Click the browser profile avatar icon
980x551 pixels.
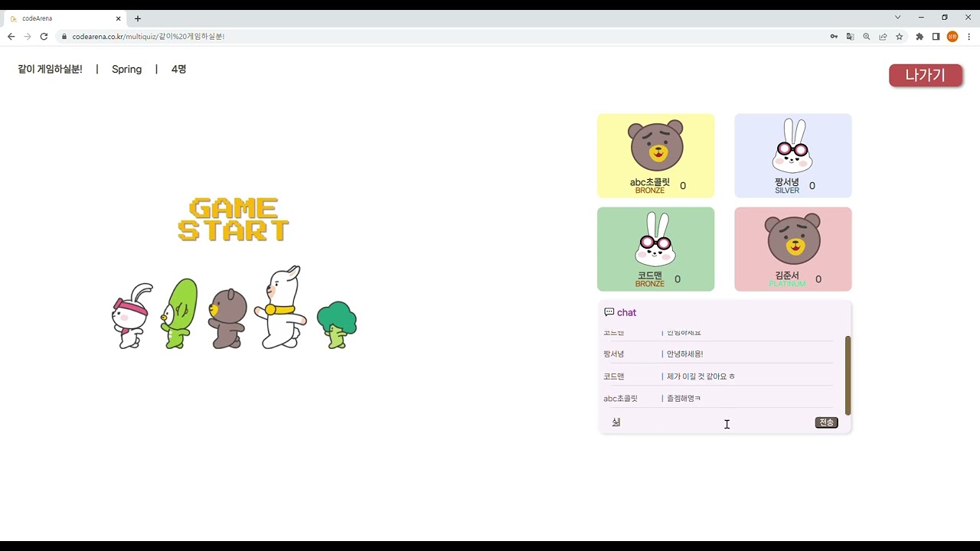[952, 36]
